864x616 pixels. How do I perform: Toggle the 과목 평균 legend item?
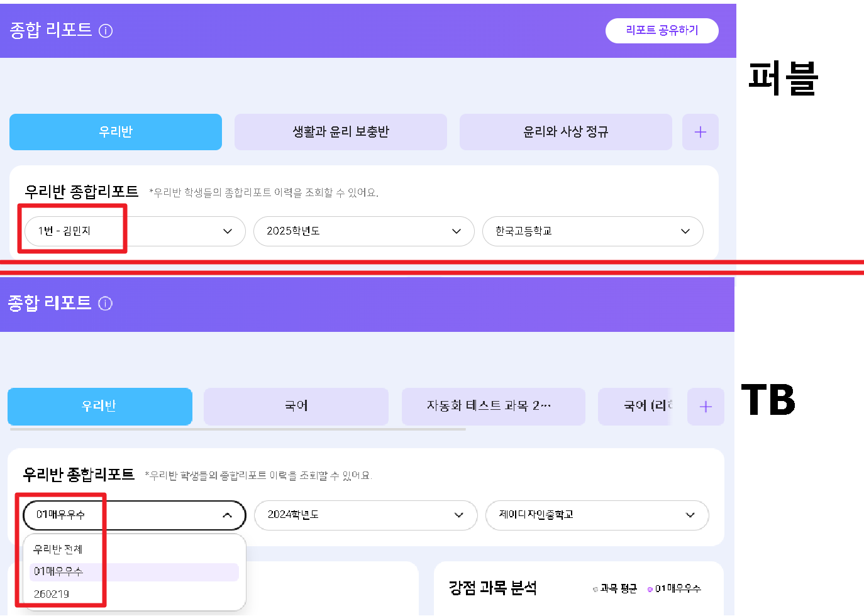616,589
